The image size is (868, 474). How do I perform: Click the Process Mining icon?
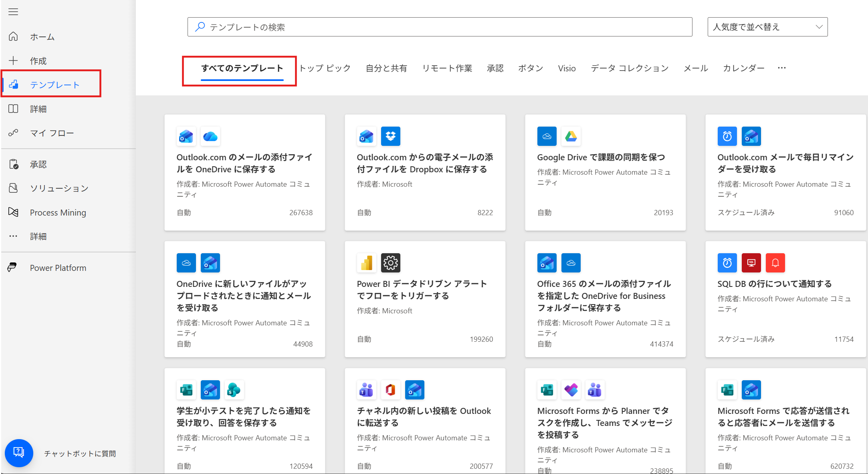[13, 212]
